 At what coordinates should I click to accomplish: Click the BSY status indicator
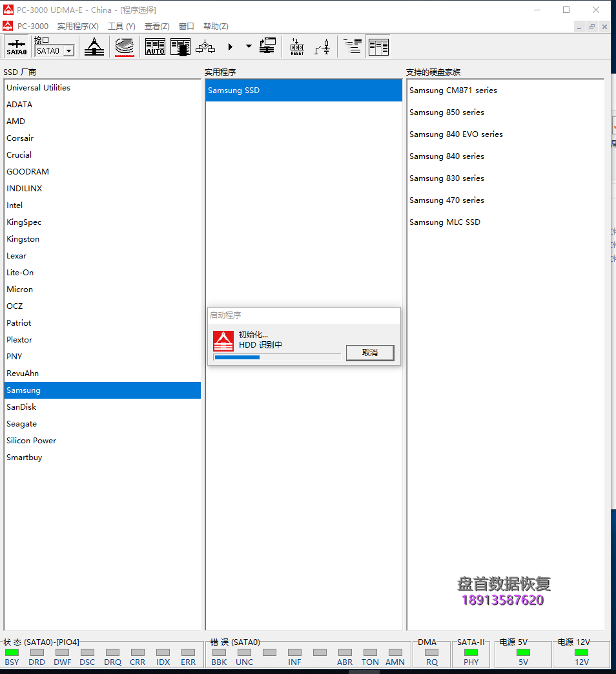click(12, 653)
